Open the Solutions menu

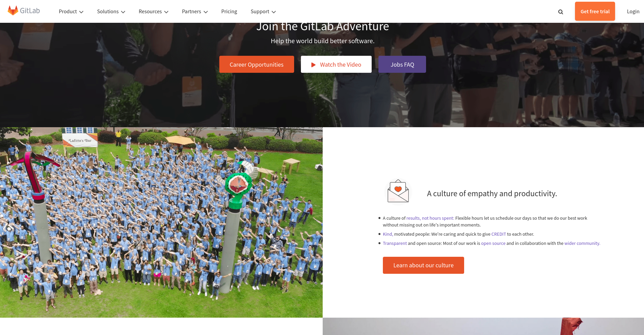tap(111, 12)
